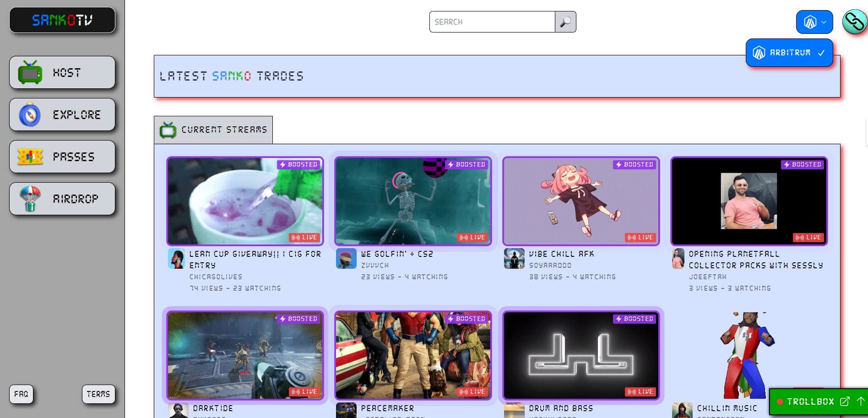
Task: Click "74 views - 23 watching" text
Action: 235,288
